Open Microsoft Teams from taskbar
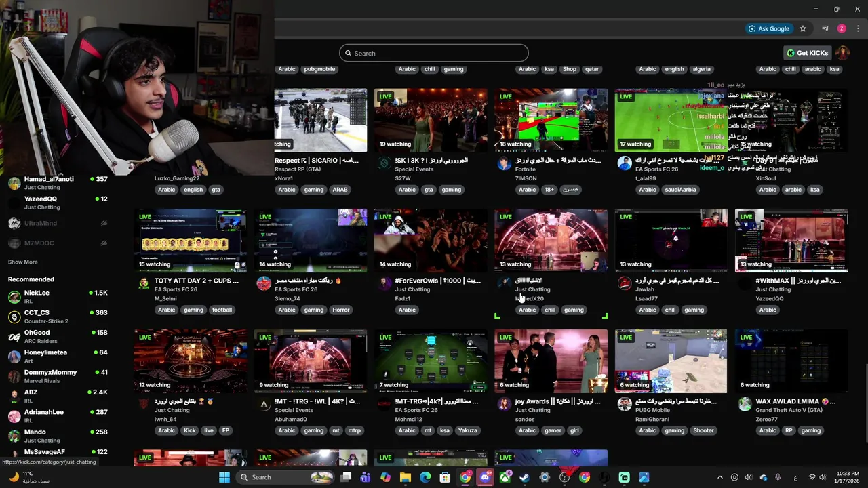This screenshot has height=488, width=868. coord(366,477)
